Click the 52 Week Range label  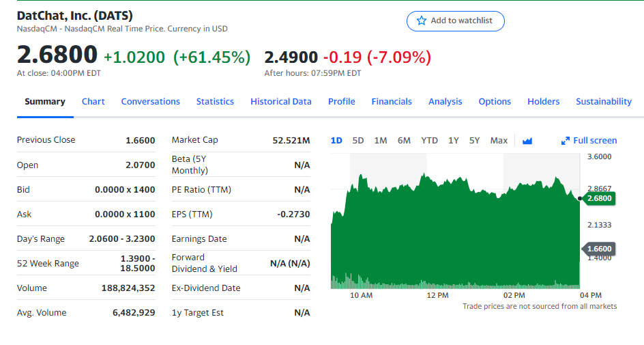point(48,264)
